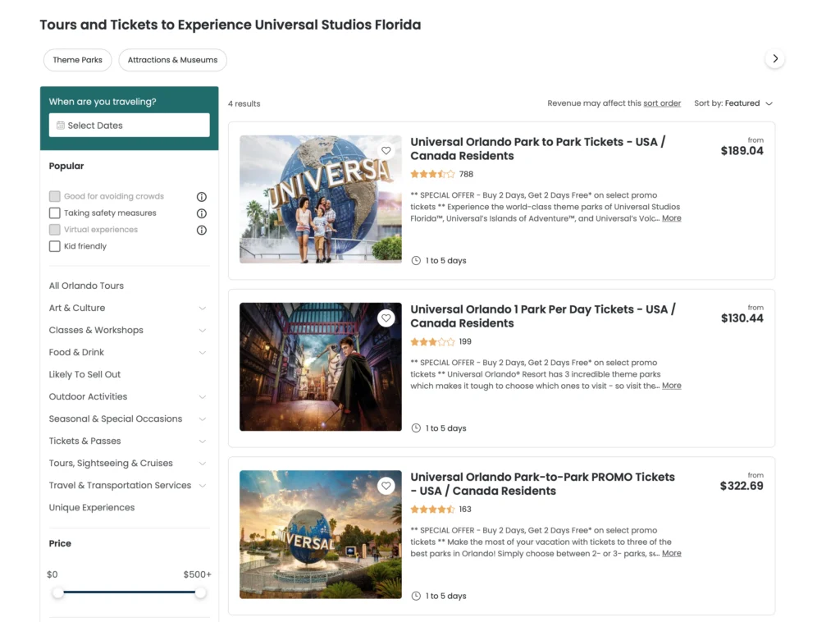Click the $500+ maximum price label
Image resolution: width=840 pixels, height=622 pixels.
click(197, 574)
